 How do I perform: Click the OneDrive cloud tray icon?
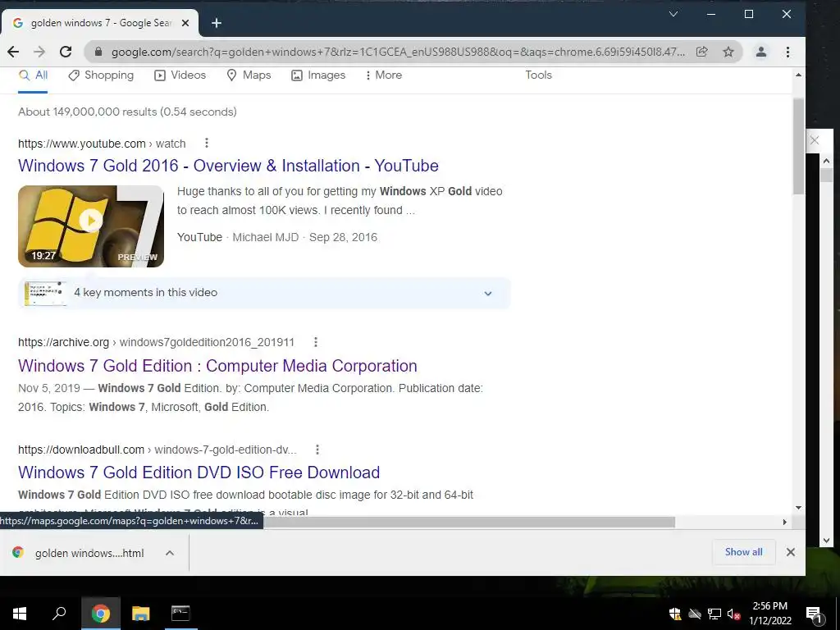(695, 614)
